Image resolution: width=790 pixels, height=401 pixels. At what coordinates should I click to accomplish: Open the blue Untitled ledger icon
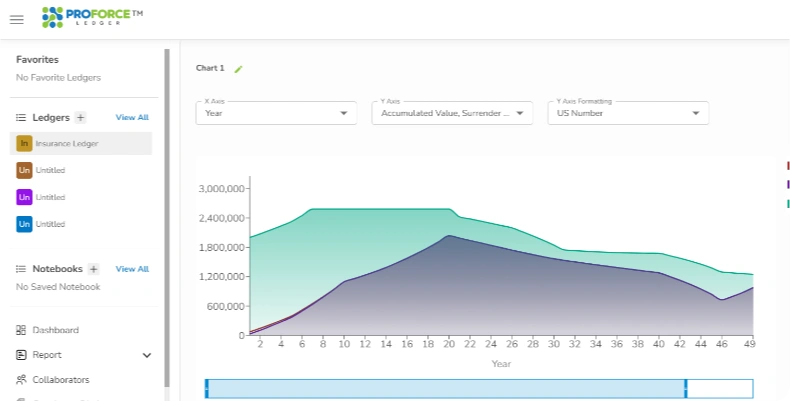point(24,224)
